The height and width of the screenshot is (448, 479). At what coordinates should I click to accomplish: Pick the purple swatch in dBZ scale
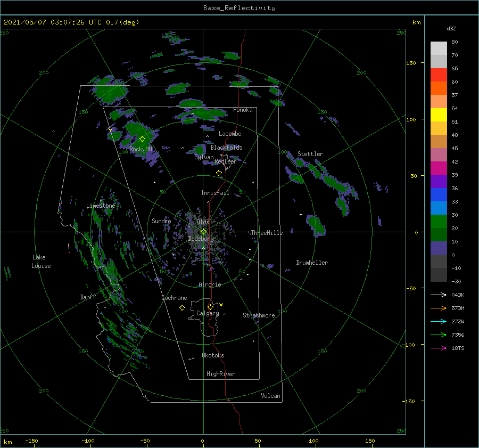(x=439, y=181)
